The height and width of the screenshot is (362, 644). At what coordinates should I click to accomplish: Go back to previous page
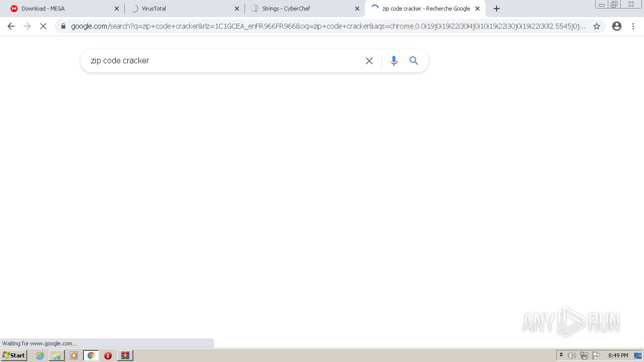(x=11, y=26)
